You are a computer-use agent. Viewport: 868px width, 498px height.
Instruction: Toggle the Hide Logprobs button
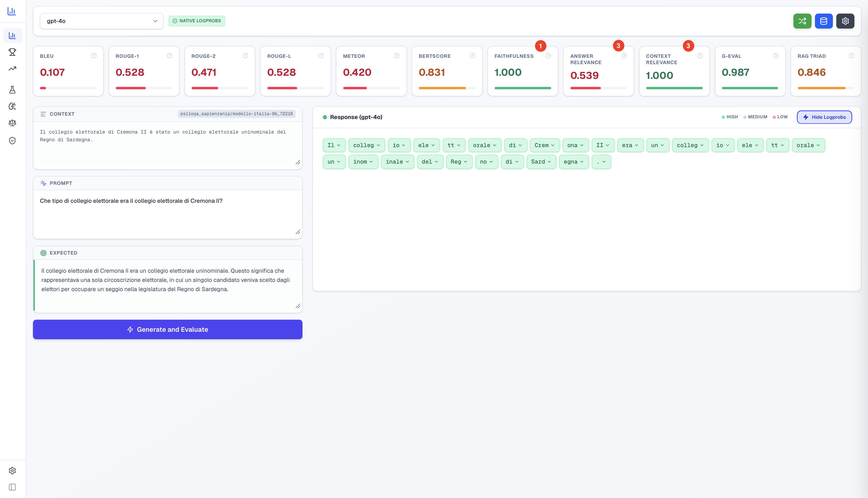click(824, 117)
